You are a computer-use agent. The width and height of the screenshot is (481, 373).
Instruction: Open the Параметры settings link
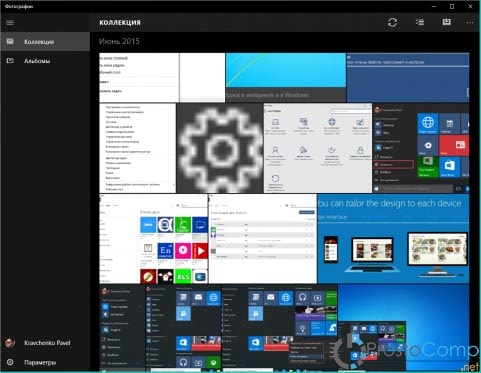[x=40, y=362]
